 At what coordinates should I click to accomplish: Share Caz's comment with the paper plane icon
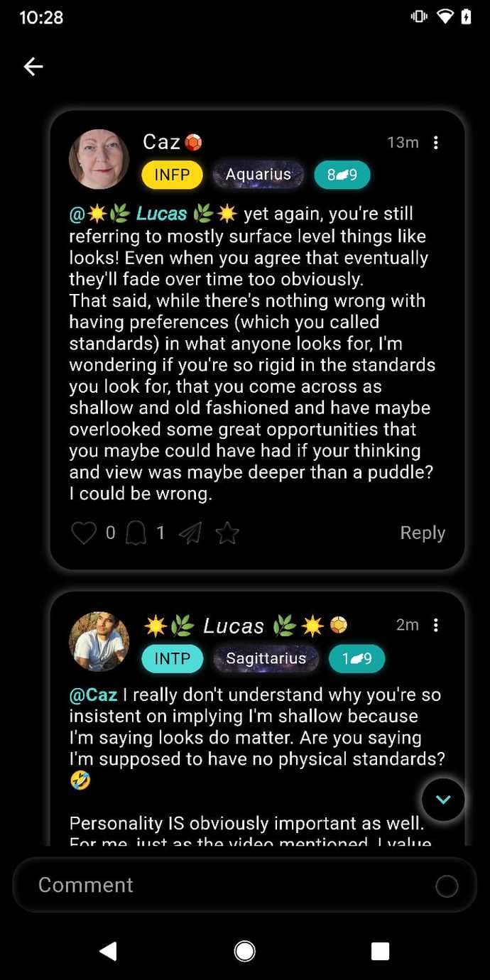[190, 533]
